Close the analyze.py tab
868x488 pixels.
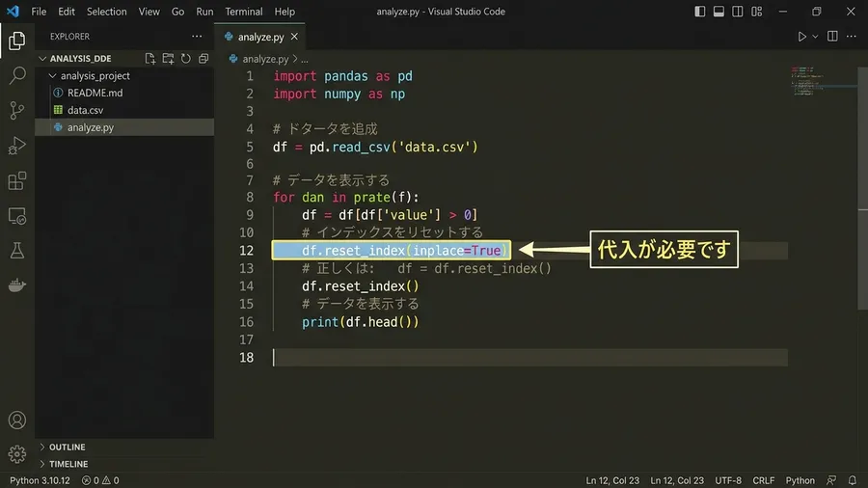point(294,37)
